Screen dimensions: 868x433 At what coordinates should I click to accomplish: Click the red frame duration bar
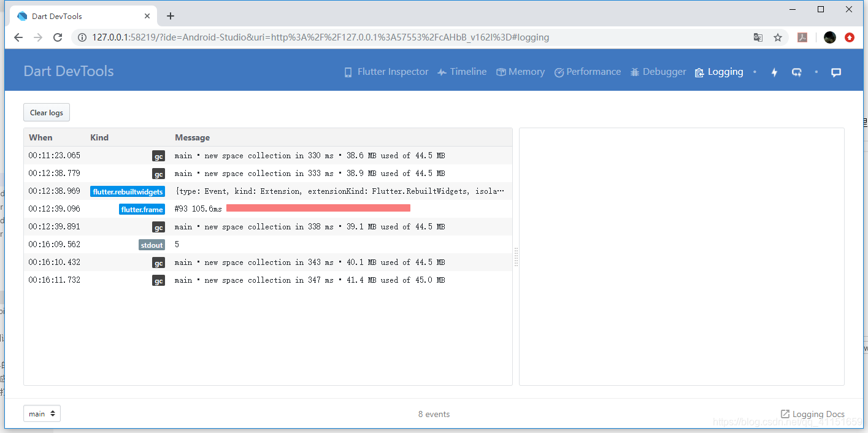pos(318,208)
